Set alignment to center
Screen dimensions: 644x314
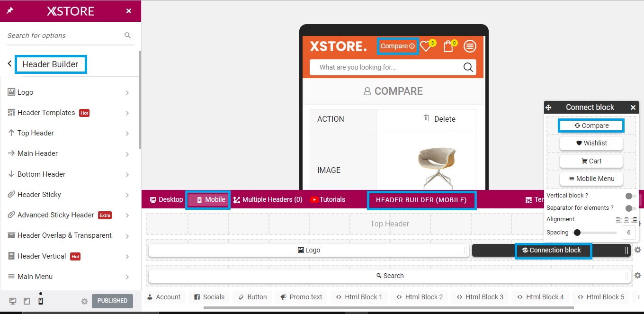point(626,220)
